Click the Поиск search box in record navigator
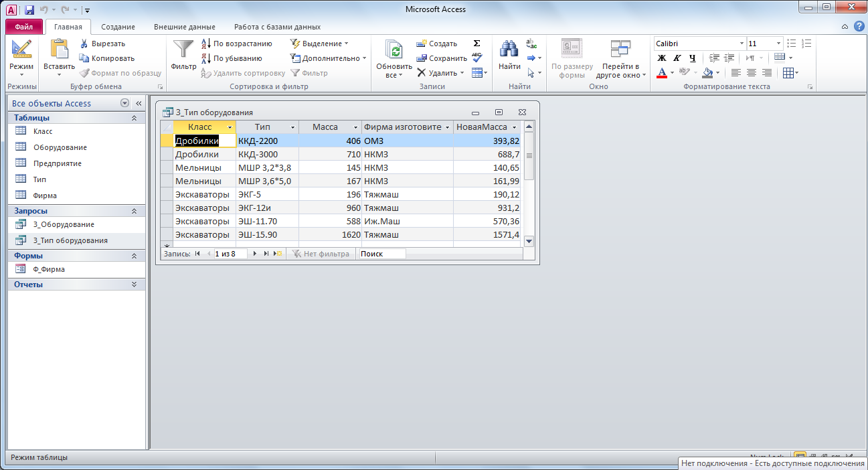 pos(382,254)
